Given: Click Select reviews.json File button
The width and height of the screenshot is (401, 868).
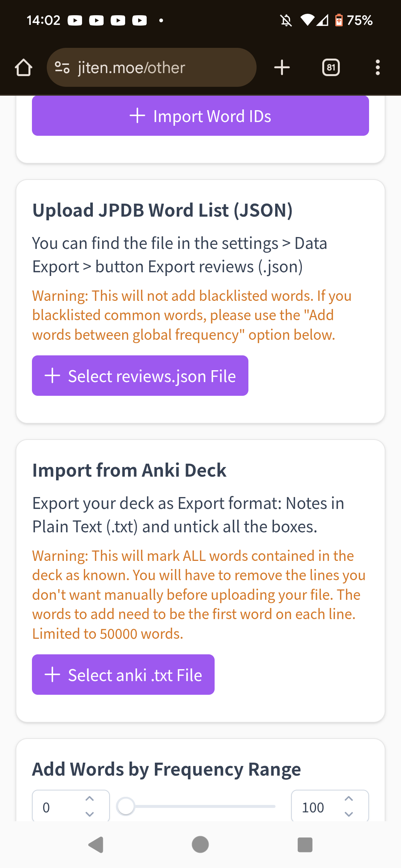Looking at the screenshot, I should [x=140, y=376].
